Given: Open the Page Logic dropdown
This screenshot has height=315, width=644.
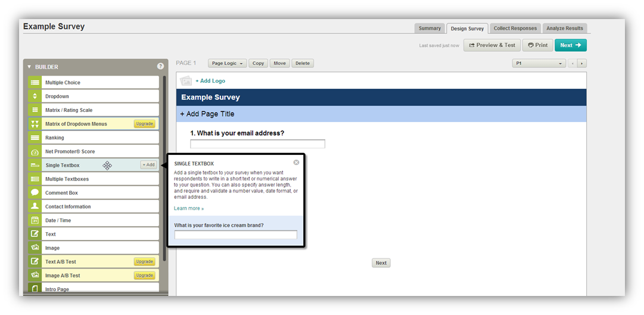Looking at the screenshot, I should (x=228, y=63).
